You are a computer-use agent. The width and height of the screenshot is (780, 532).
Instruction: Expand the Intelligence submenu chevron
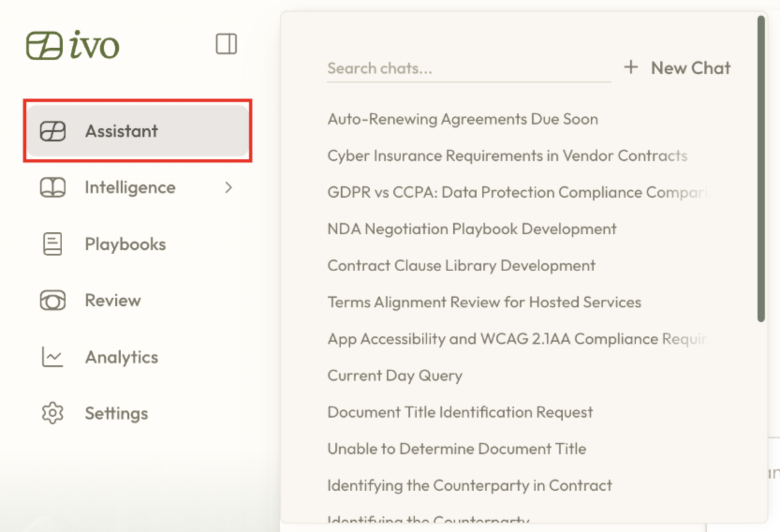[228, 188]
